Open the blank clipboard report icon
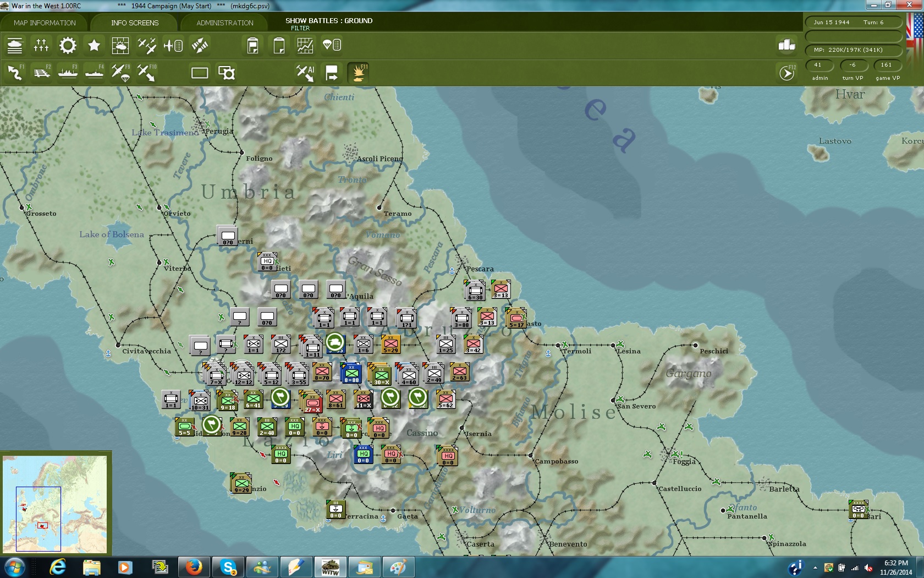 279,45
